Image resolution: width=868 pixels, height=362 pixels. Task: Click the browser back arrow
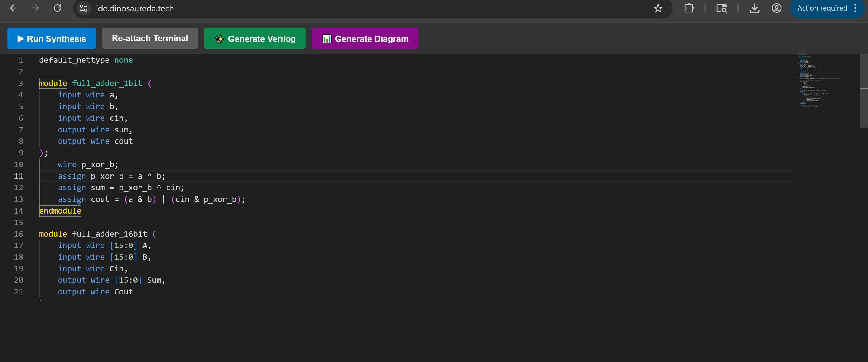pyautogui.click(x=14, y=8)
